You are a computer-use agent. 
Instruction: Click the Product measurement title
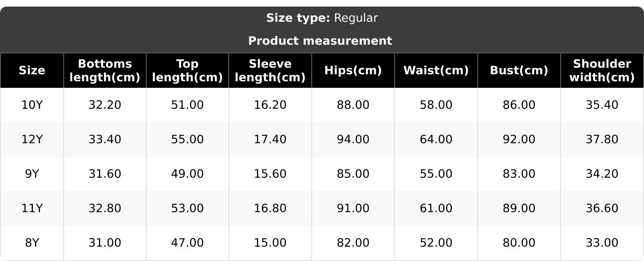tap(320, 41)
